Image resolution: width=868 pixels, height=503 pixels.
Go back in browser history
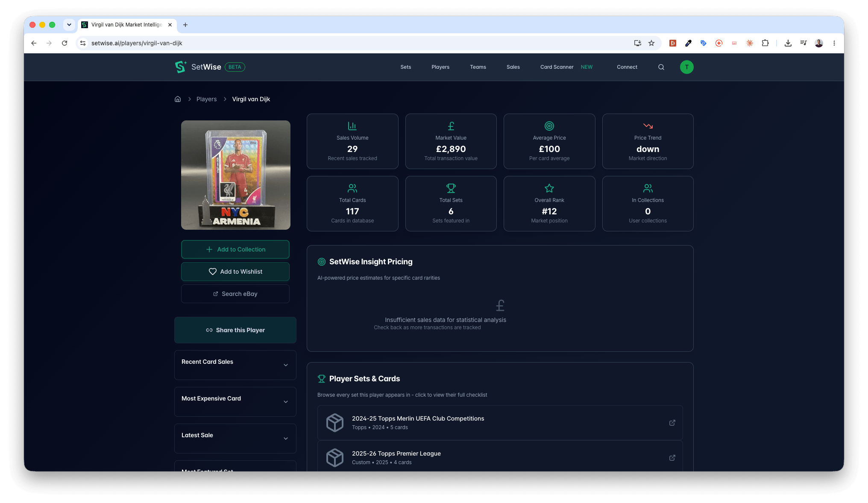pos(34,43)
